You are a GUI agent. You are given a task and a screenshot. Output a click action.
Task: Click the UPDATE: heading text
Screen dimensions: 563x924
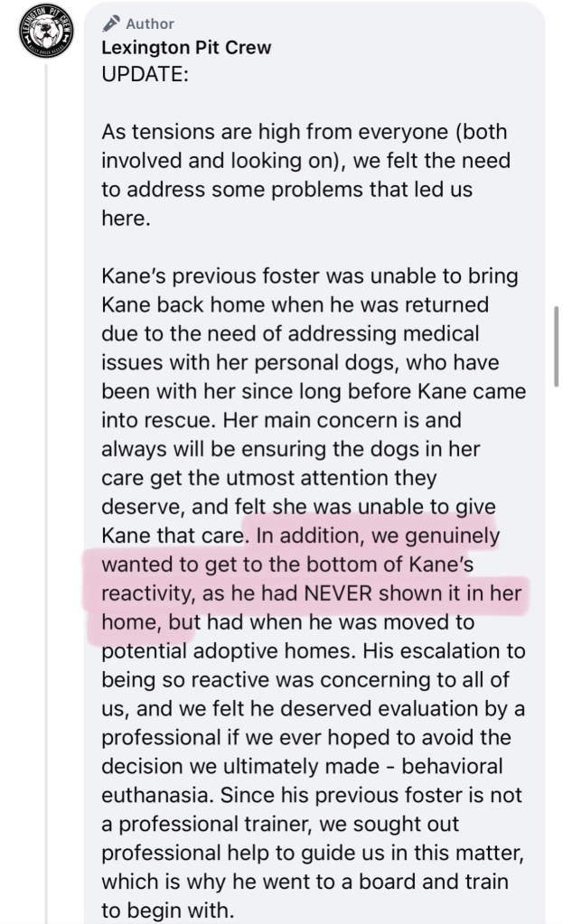[145, 76]
